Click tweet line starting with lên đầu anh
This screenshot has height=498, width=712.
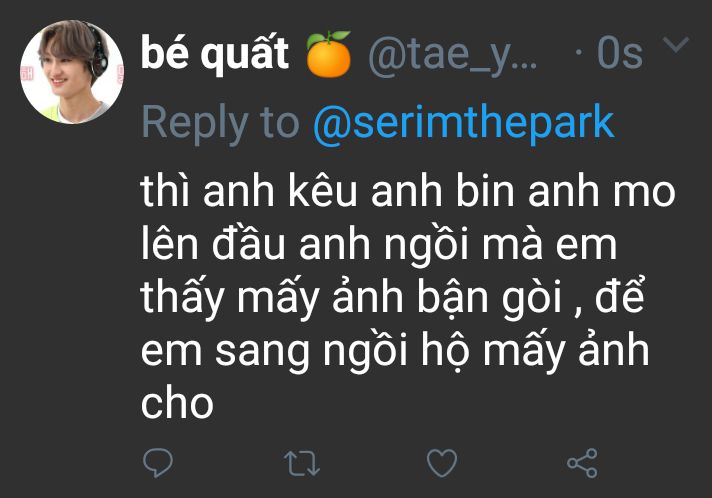click(x=379, y=245)
